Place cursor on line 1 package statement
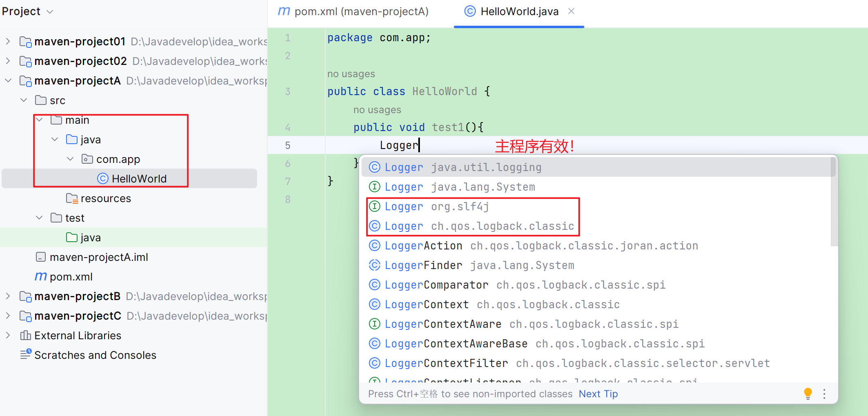This screenshot has height=416, width=868. 379,38
